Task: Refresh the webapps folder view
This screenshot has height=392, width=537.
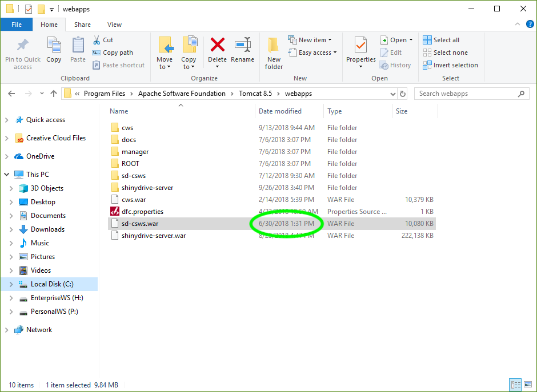Action: pyautogui.click(x=403, y=94)
